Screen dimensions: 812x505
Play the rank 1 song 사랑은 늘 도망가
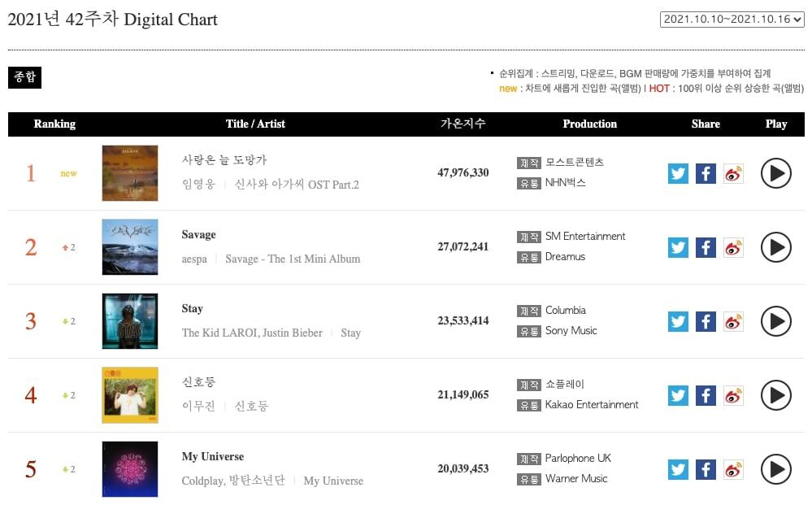tap(775, 173)
